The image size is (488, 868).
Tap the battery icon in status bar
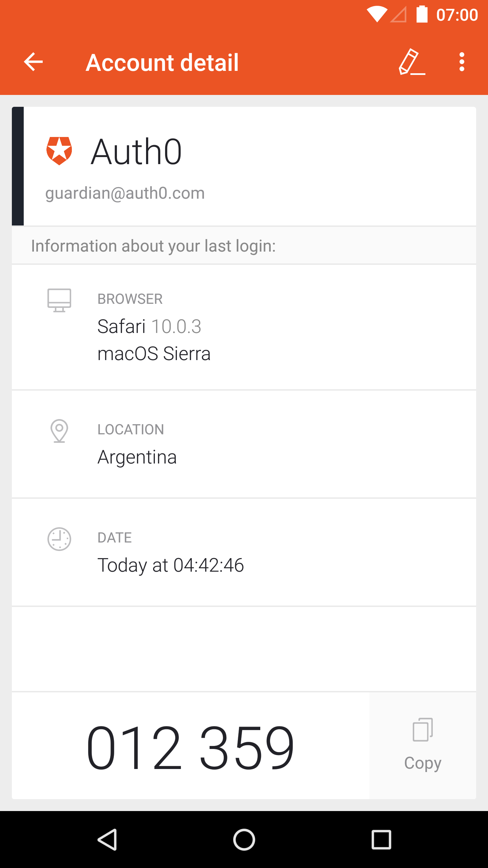click(x=422, y=15)
